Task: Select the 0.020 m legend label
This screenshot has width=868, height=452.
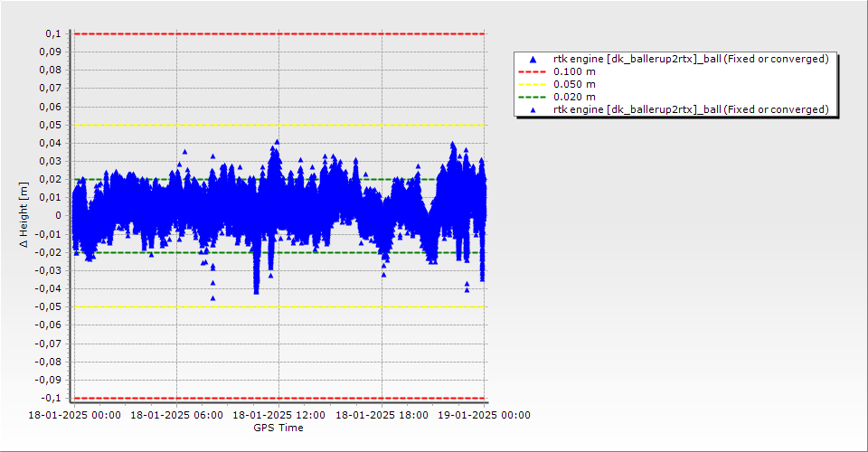Action: coord(574,97)
